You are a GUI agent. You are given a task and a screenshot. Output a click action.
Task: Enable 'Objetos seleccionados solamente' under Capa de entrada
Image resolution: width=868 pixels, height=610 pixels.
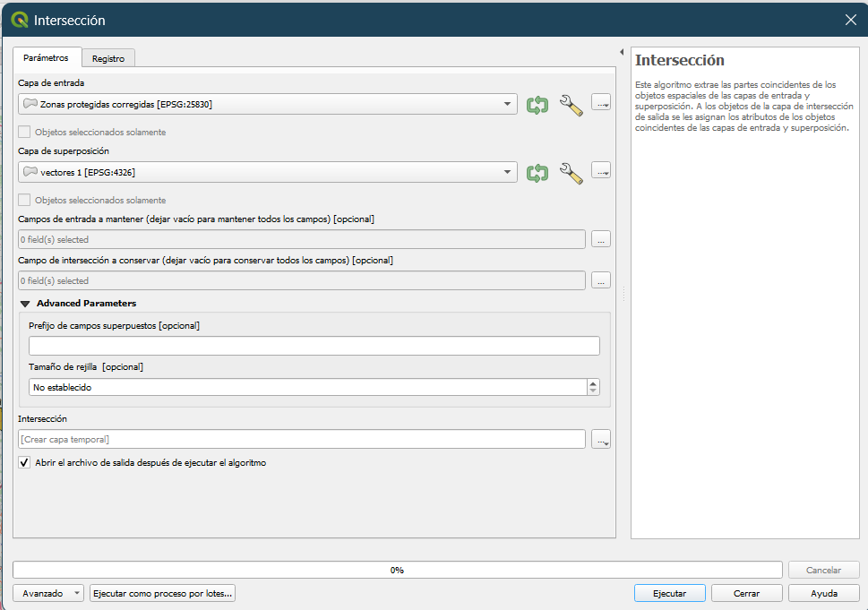pyautogui.click(x=24, y=133)
